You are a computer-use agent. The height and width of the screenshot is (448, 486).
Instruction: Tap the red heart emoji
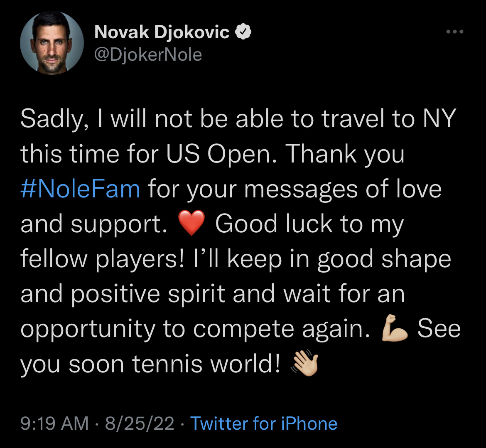click(x=191, y=224)
